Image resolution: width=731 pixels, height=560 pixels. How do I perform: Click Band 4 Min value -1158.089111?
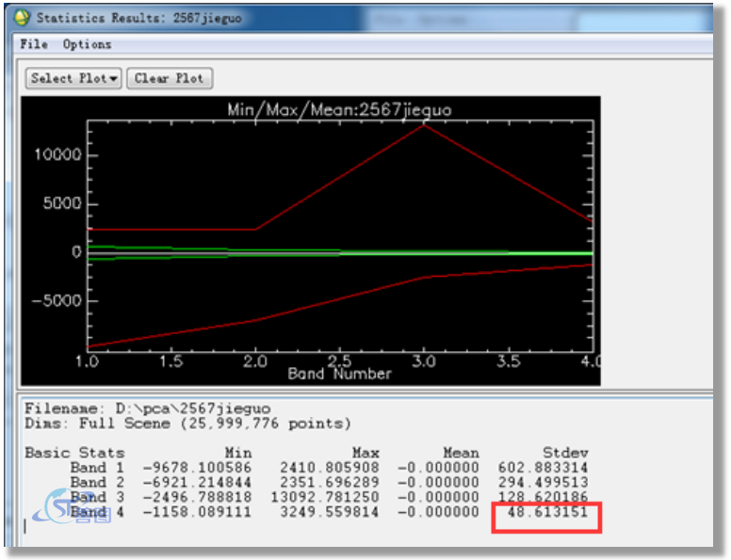[x=197, y=512]
